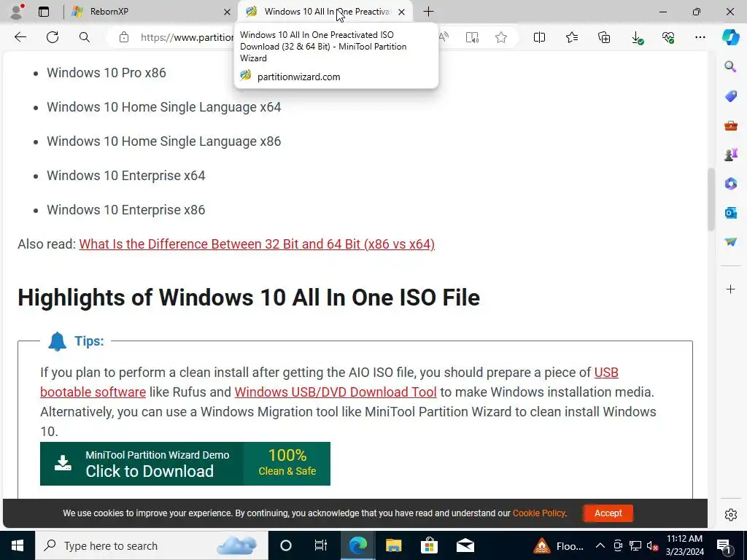Click the search icon in toolbar

tap(85, 37)
